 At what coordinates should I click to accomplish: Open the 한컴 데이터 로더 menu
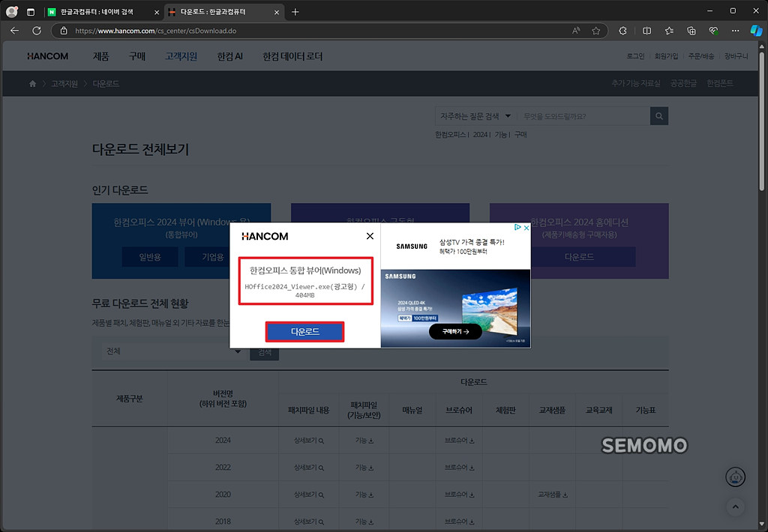tap(292, 56)
